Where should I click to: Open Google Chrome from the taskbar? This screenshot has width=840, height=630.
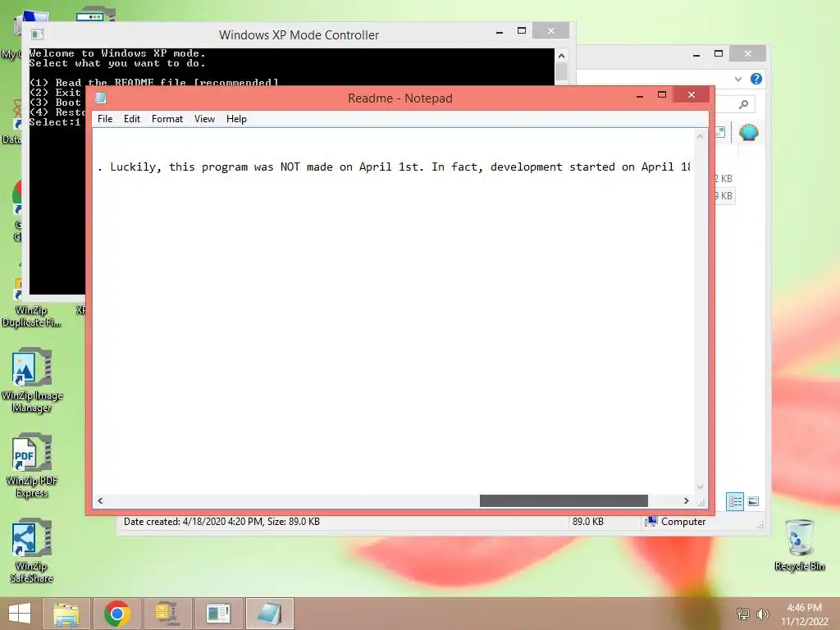[117, 614]
